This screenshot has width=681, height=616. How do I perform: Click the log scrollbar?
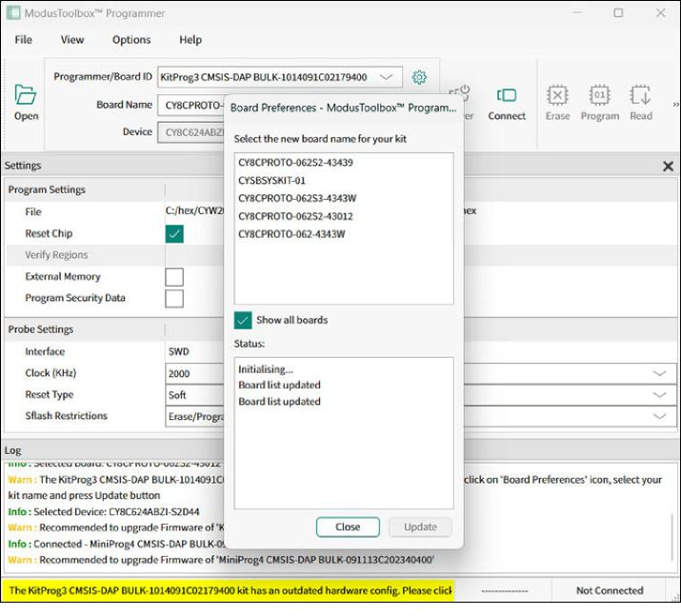pyautogui.click(x=672, y=537)
